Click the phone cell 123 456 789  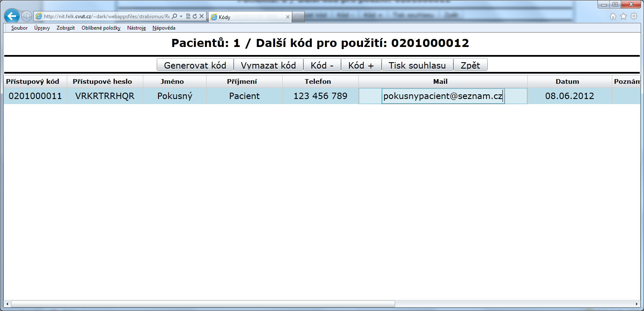[x=320, y=96]
